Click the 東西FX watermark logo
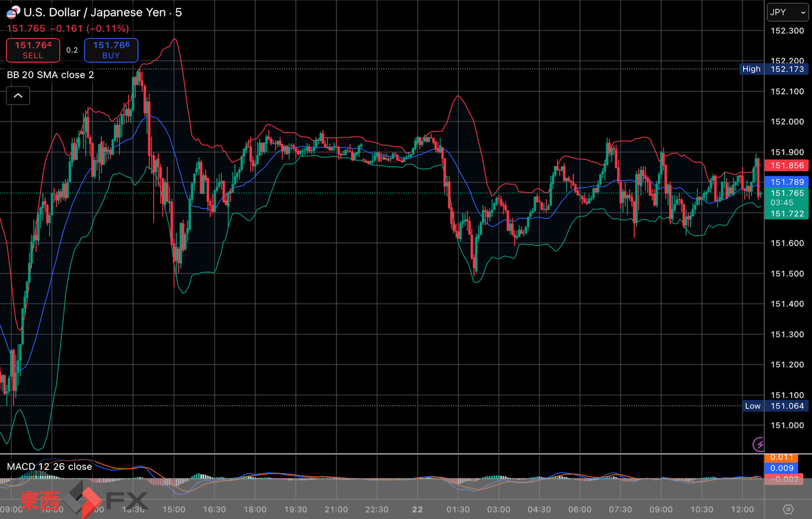812x519 pixels. click(84, 500)
